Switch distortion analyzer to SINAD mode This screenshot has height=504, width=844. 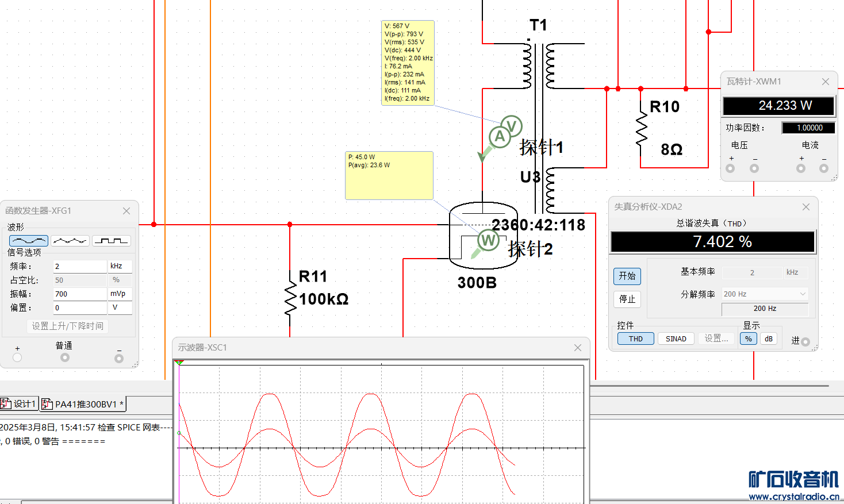[x=676, y=338]
